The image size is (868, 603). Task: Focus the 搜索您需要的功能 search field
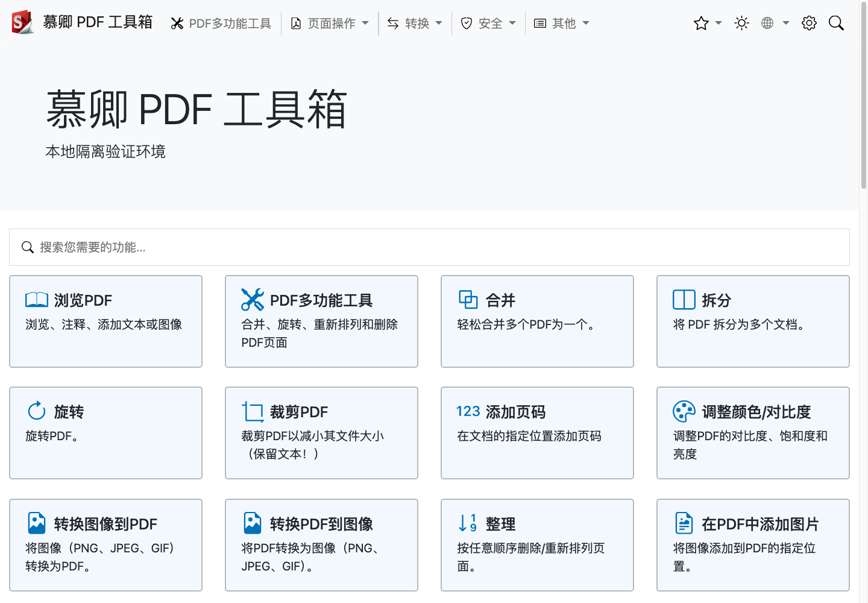(429, 247)
